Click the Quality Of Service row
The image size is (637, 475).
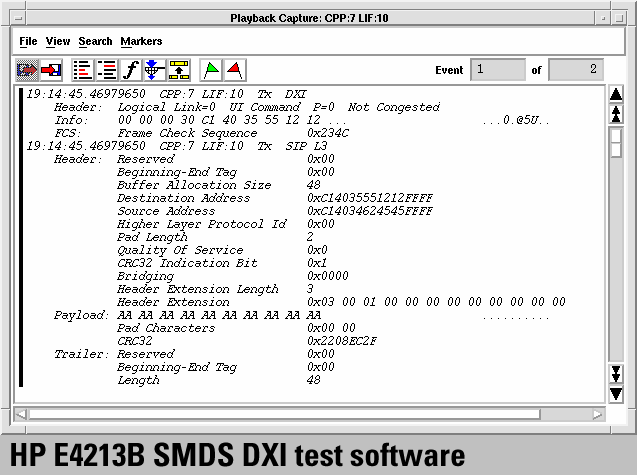pos(222,250)
